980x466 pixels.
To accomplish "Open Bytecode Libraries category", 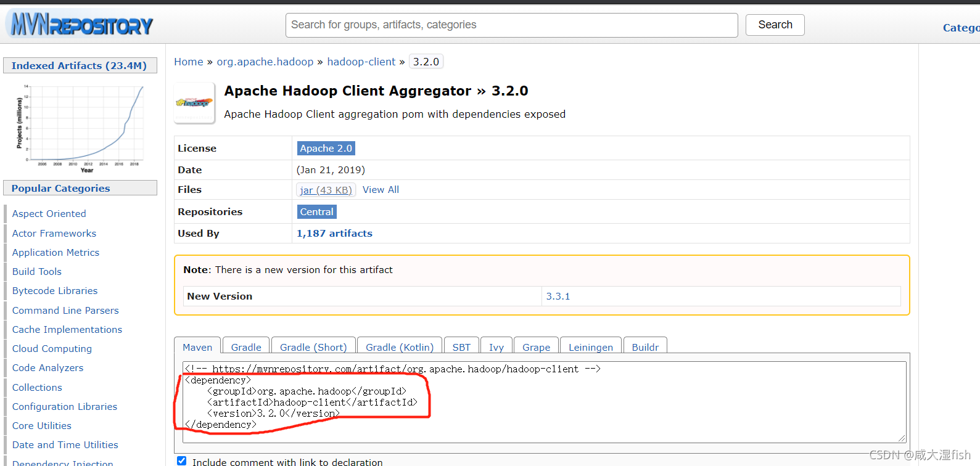I will pyautogui.click(x=55, y=291).
